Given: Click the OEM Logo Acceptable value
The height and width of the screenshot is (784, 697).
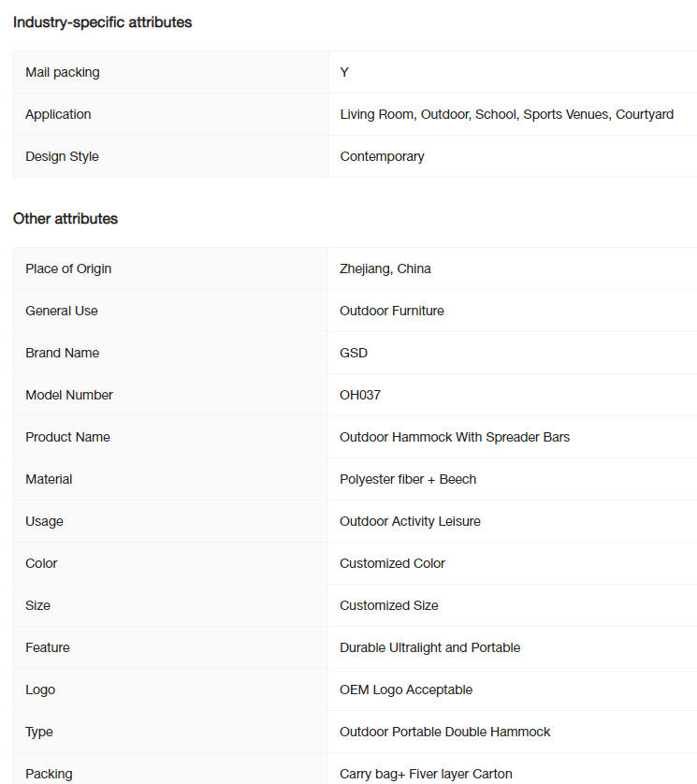Looking at the screenshot, I should click(406, 690).
